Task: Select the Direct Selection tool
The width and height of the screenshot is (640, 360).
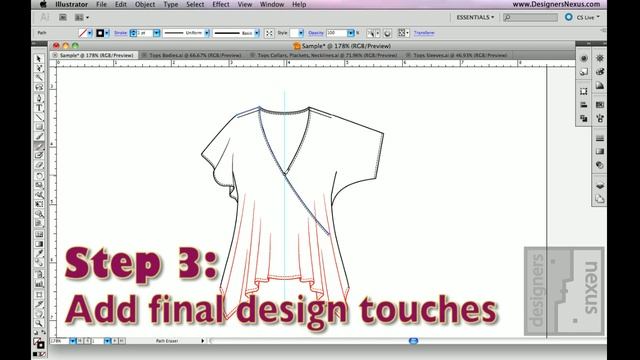Action: [39, 68]
